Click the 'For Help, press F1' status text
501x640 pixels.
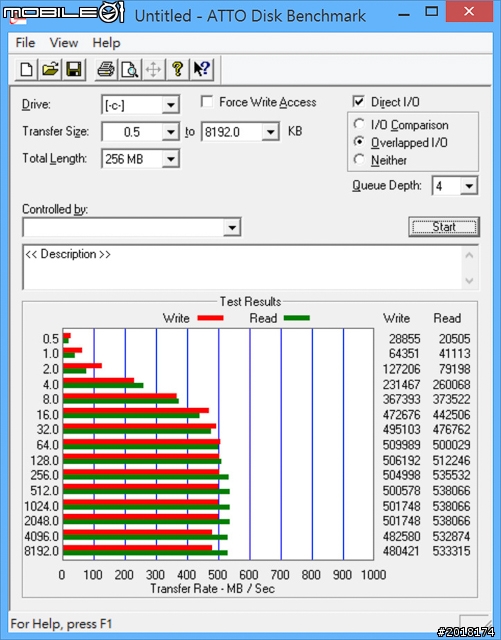coord(61,624)
